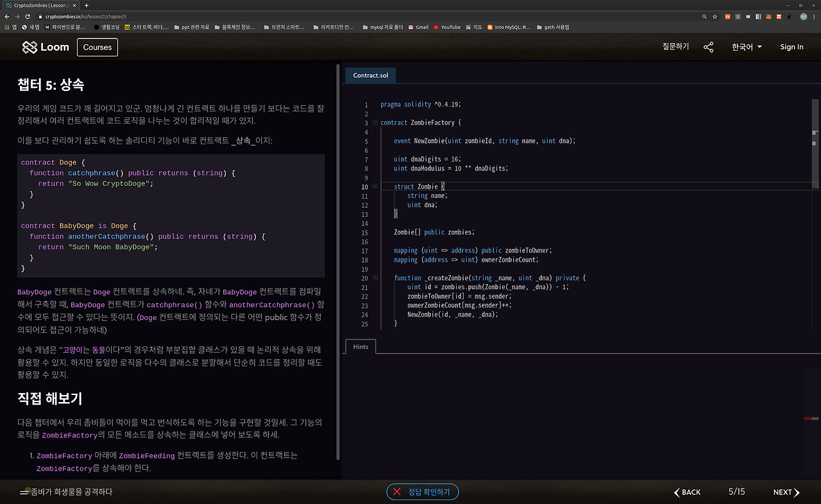Click the "So Wow CryptoDoge" return line
Image resolution: width=821 pixels, height=504 pixels.
[96, 183]
